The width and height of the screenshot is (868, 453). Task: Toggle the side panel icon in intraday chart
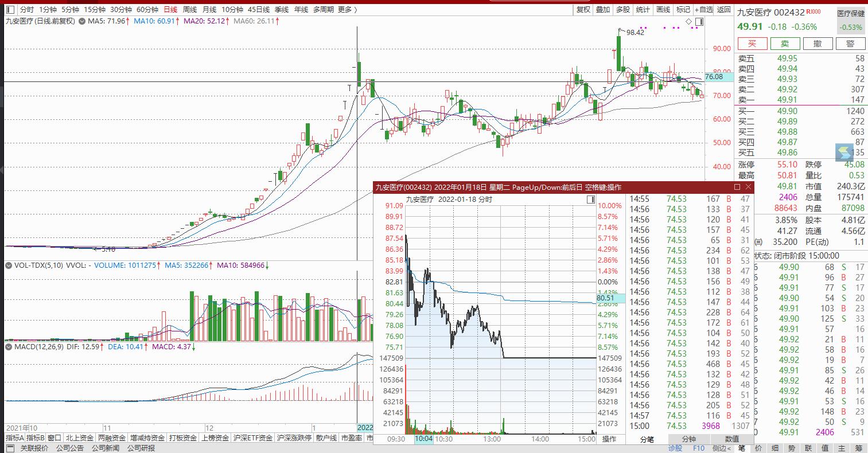pos(591,200)
